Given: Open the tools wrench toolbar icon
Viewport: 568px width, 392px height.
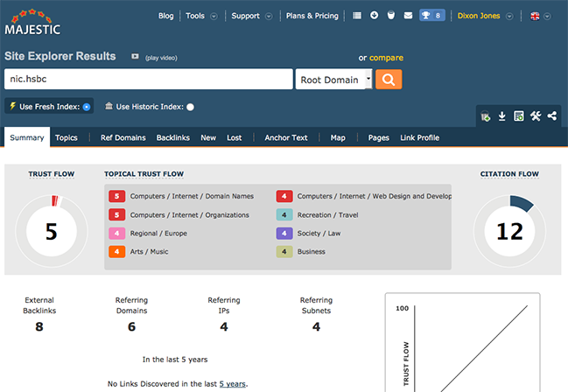Looking at the screenshot, I should (536, 115).
